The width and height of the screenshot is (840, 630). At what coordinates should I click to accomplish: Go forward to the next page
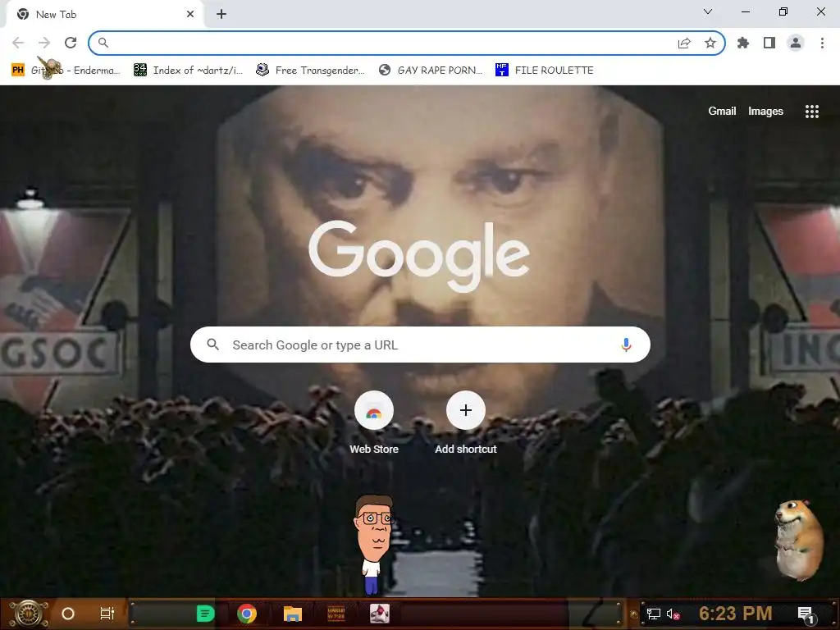coord(44,43)
